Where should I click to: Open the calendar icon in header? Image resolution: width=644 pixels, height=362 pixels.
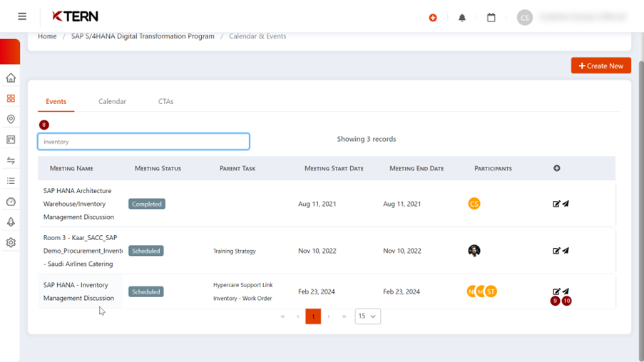[491, 18]
